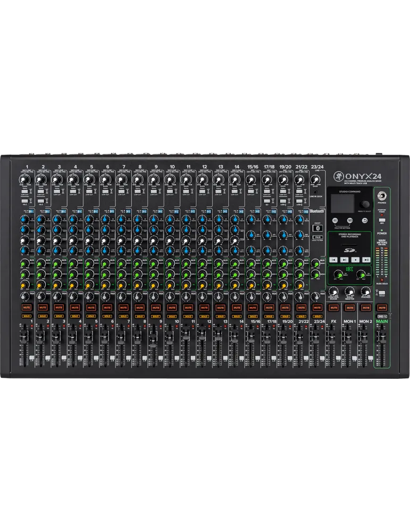Tap the Bluetooth on/off button

[x=317, y=228]
